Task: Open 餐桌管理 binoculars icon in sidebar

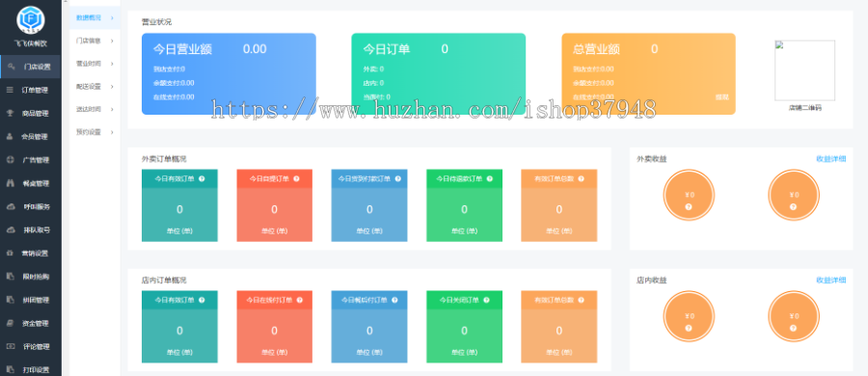Action: point(10,183)
